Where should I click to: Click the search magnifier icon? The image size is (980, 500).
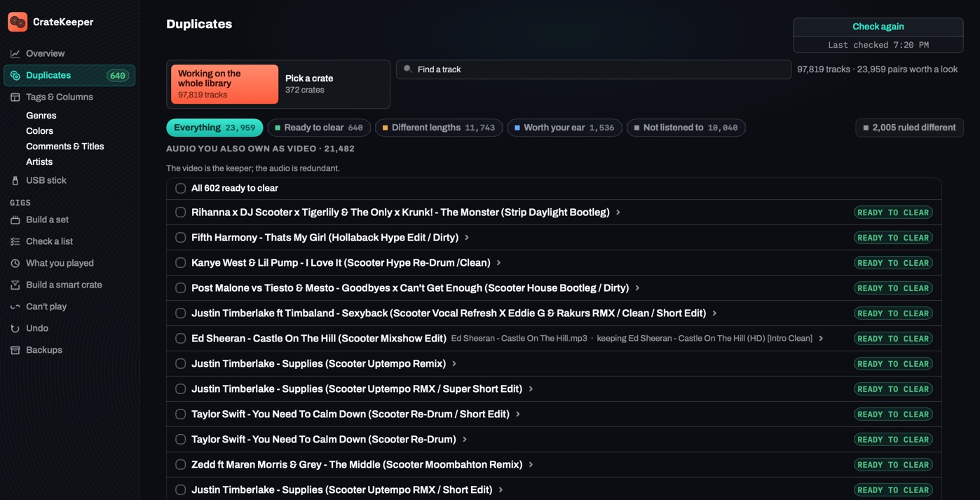(x=408, y=69)
